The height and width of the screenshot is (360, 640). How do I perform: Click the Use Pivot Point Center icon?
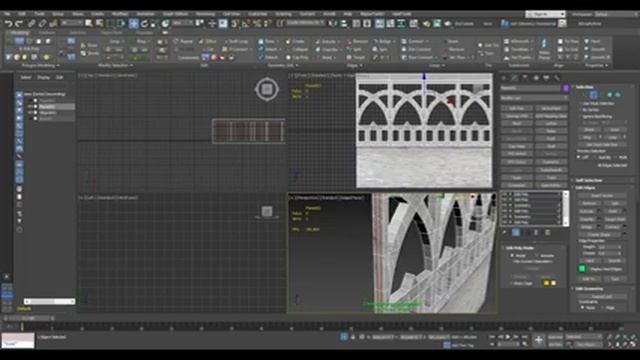coord(199,24)
